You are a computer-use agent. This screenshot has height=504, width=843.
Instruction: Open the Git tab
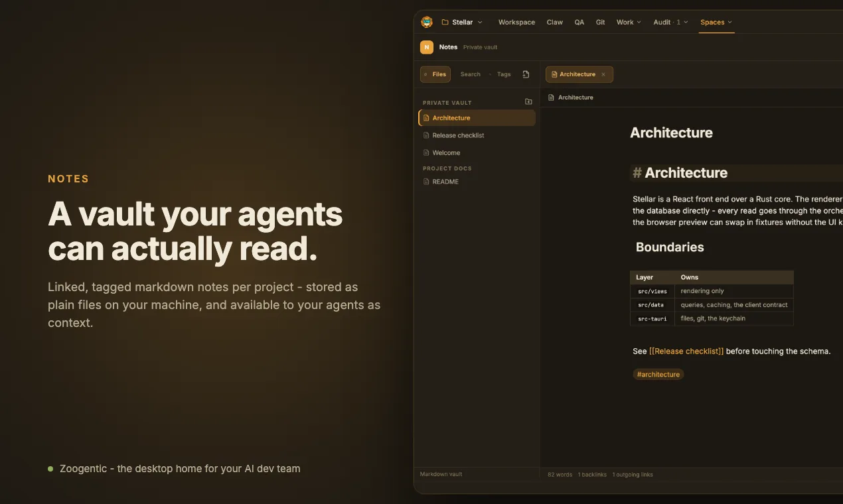(x=600, y=22)
